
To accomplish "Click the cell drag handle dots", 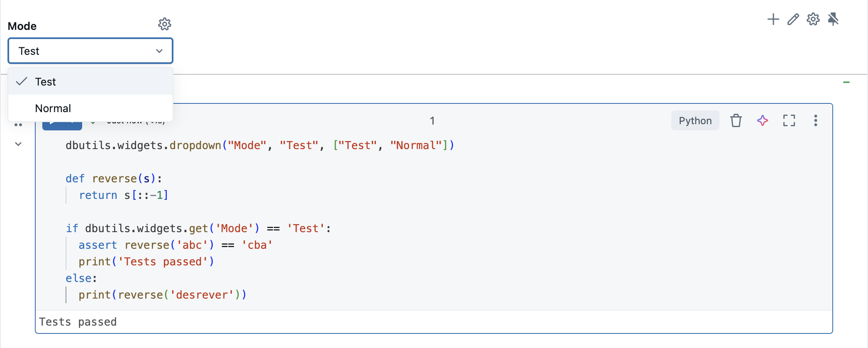I will pyautogui.click(x=18, y=125).
